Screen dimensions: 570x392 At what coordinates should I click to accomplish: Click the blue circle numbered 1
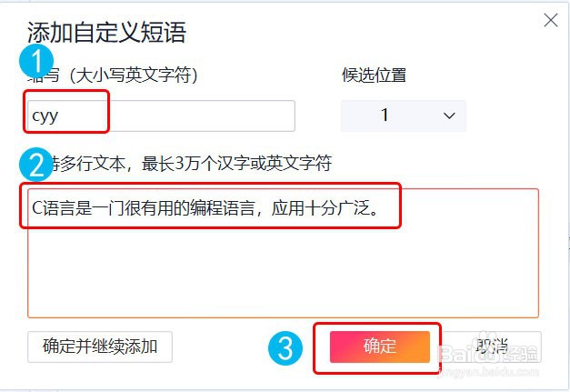(x=34, y=60)
